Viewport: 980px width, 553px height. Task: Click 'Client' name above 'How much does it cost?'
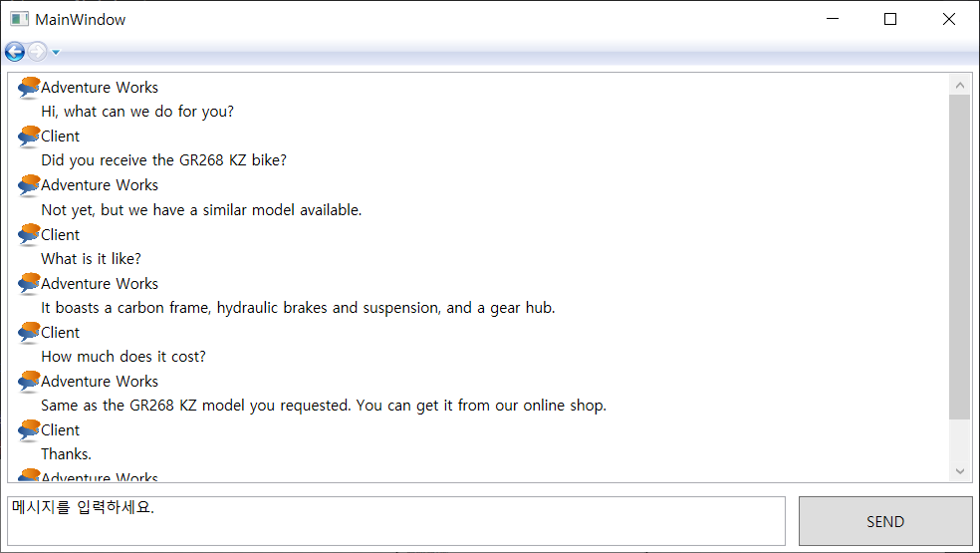coord(60,332)
